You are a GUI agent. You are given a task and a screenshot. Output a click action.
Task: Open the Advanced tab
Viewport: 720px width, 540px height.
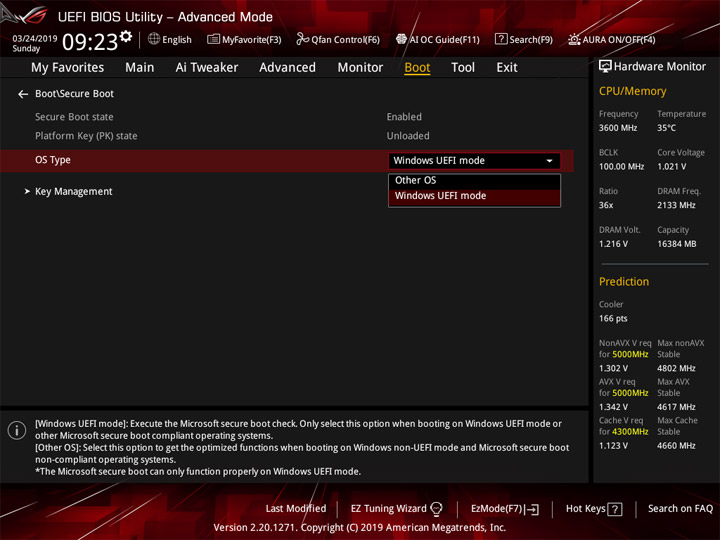click(287, 68)
